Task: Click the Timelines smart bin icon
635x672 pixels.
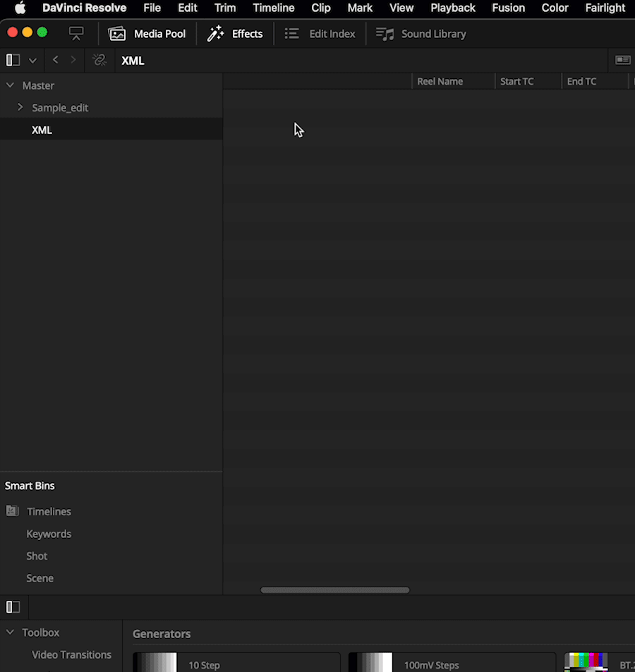Action: tap(12, 511)
